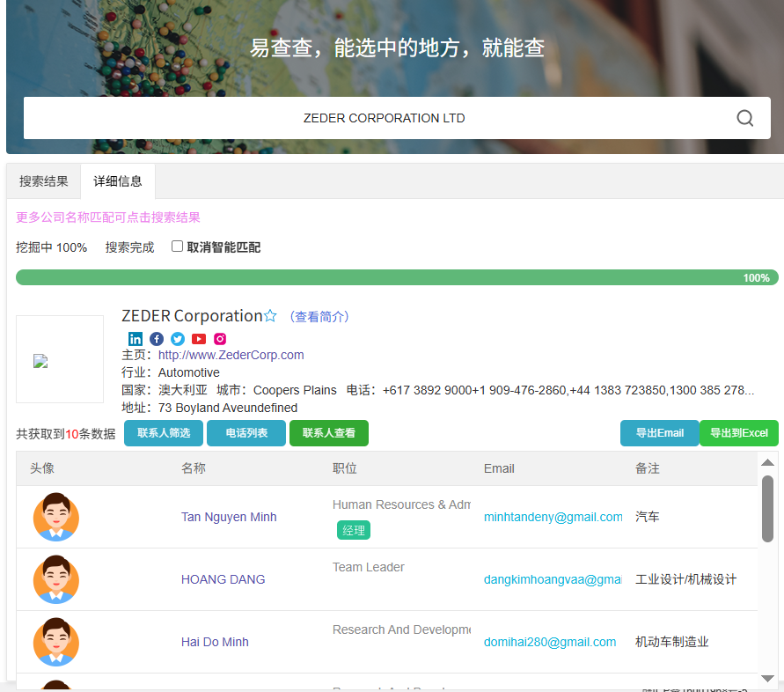This screenshot has height=692, width=784.
Task: Click the dangkimhoangvaa email link
Action: pyautogui.click(x=553, y=579)
